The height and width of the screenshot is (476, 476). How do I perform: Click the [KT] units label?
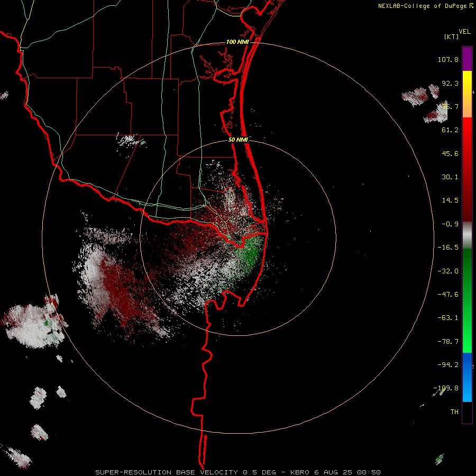(451, 36)
